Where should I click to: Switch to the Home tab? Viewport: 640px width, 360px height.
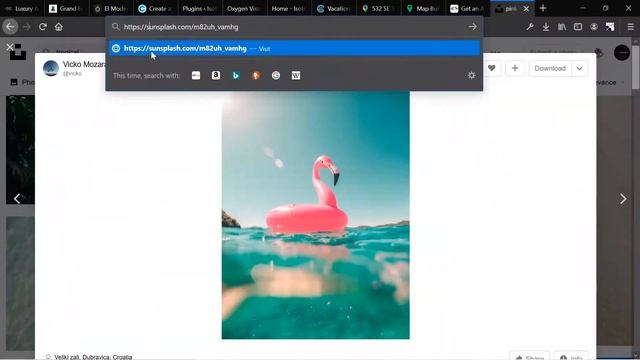coord(289,9)
